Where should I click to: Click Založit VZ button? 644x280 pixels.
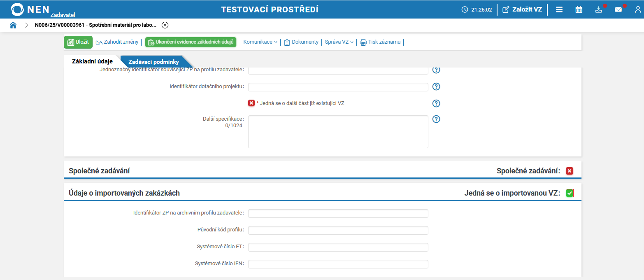tap(523, 9)
